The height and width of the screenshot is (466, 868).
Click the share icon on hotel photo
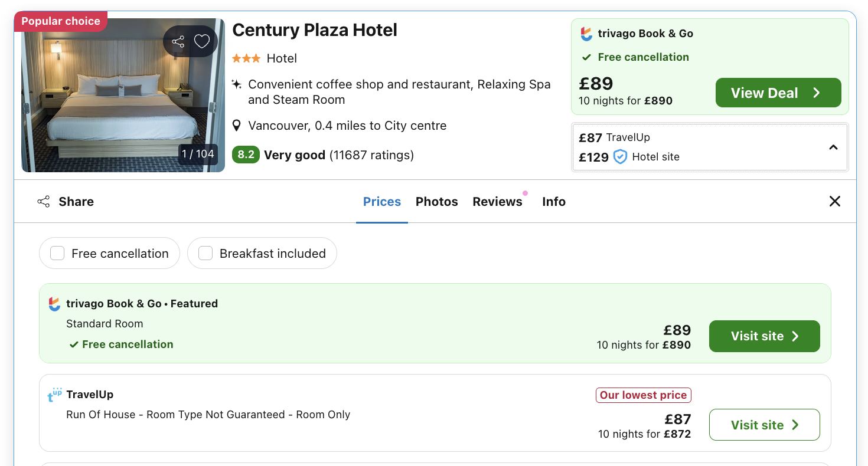pyautogui.click(x=178, y=41)
